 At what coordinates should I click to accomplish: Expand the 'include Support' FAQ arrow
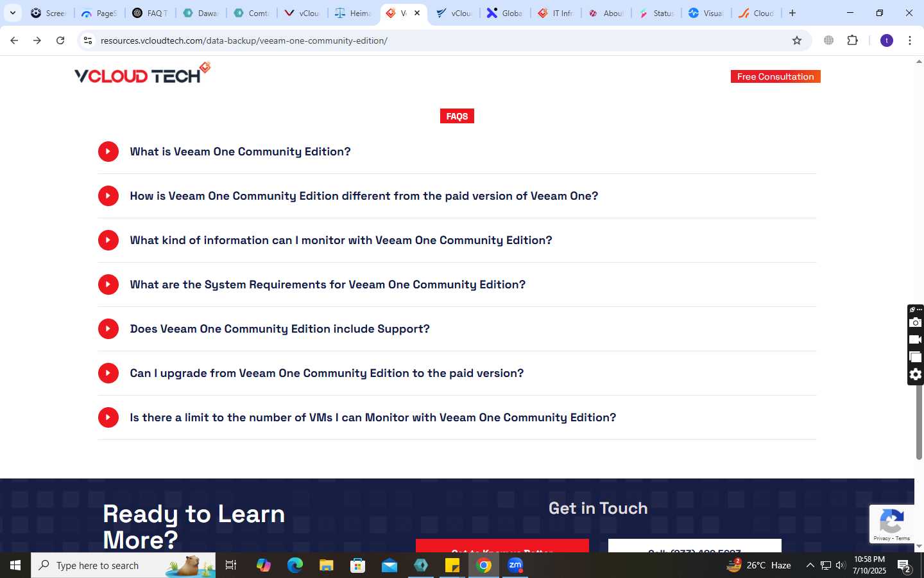108,329
